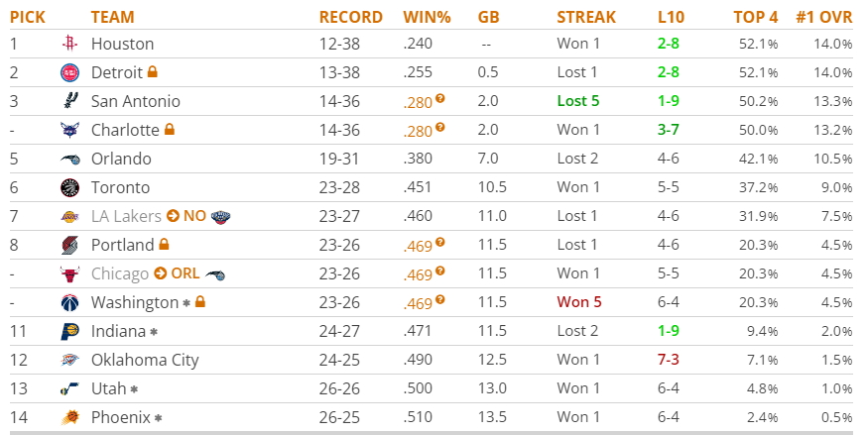Click the Houston Rockets logo icon

coord(69,44)
